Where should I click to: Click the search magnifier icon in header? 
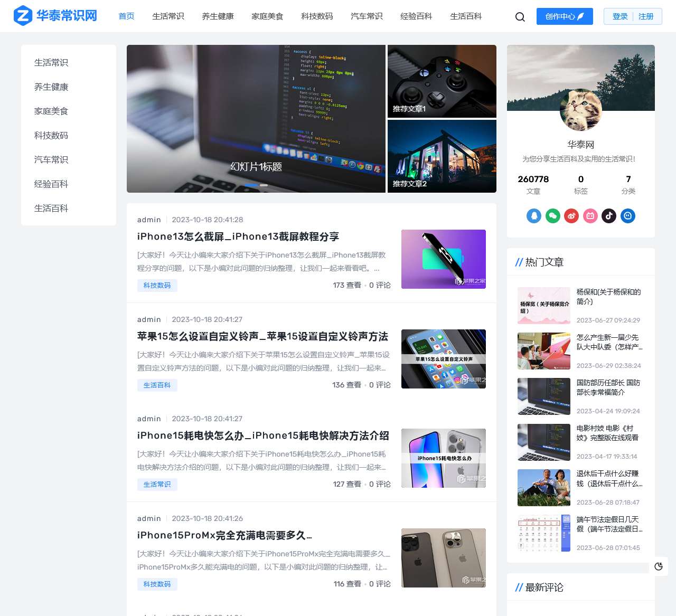pos(520,17)
